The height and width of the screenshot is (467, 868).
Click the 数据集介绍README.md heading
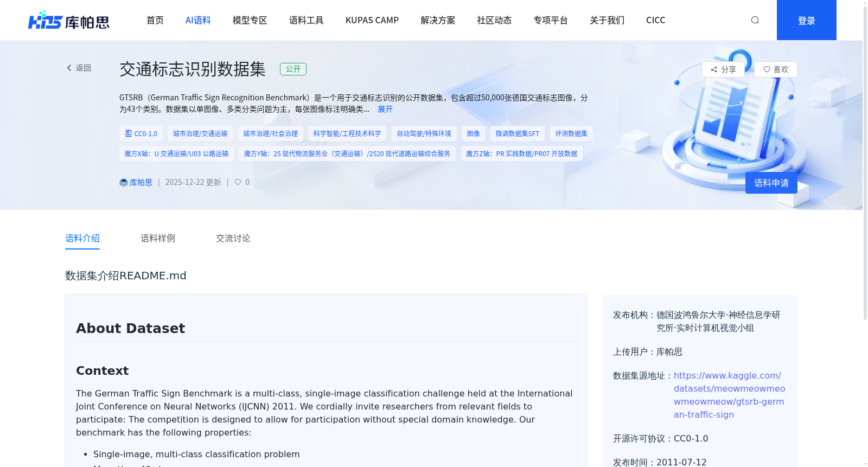[x=126, y=276]
